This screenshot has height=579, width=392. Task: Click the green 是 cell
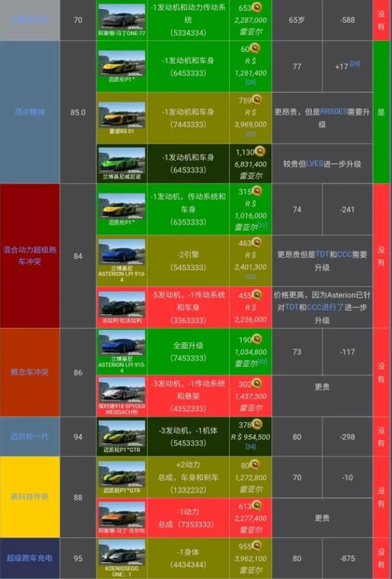(382, 112)
